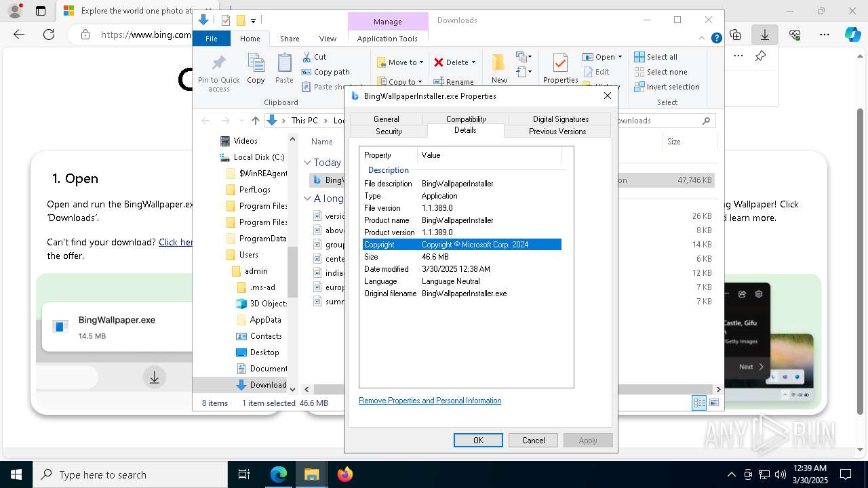Expand the Delete dropdown arrow
The height and width of the screenshot is (488, 868).
tap(473, 62)
